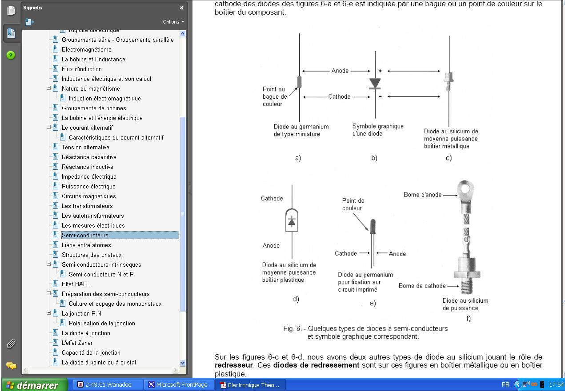Go to La diode à pointe ou à cristal
Image resolution: width=565 pixels, height=392 pixels.
pyautogui.click(x=99, y=362)
